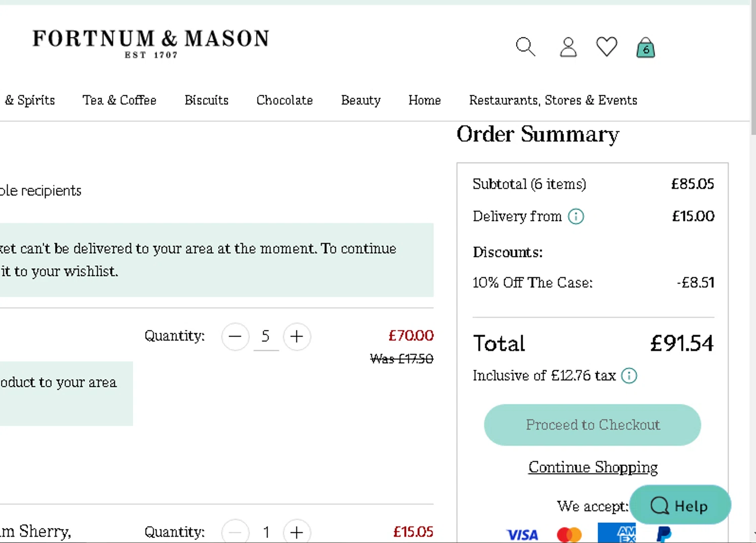Open the Help chat button
Screen dimensions: 756x543
click(x=680, y=505)
